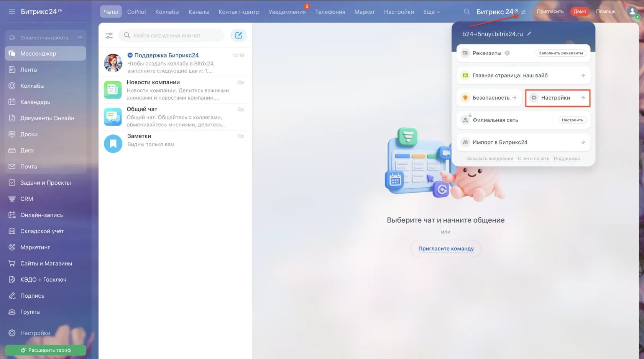This screenshot has width=644, height=359.
Task: Open the search magnifier in top bar
Action: pos(467,11)
